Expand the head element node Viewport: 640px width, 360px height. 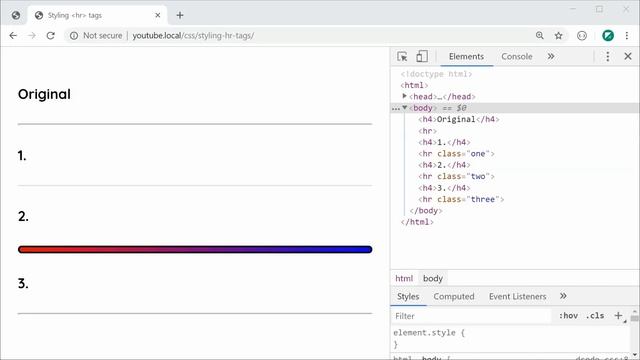[x=404, y=96]
